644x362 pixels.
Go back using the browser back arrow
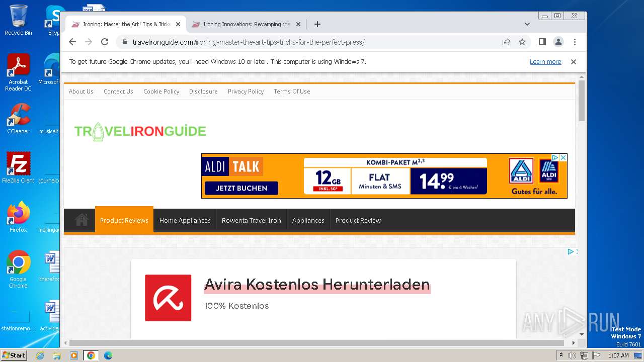coord(72,42)
